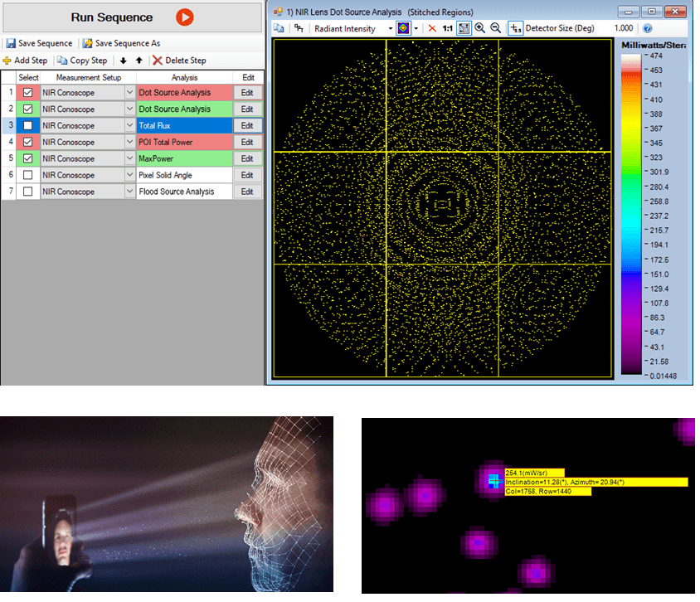The width and height of the screenshot is (700, 602).
Task: Click the zoom out magnifier icon
Action: [495, 28]
